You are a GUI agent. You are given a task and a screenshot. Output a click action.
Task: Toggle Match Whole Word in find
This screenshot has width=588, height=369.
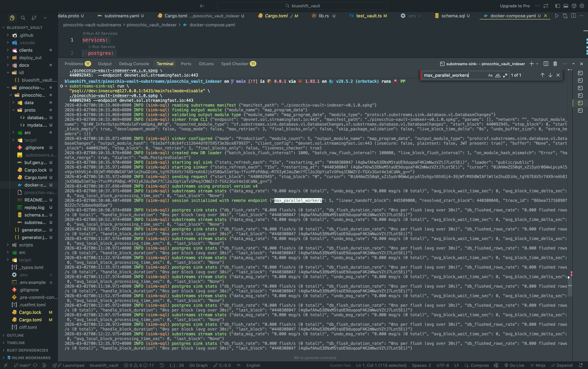tap(497, 75)
